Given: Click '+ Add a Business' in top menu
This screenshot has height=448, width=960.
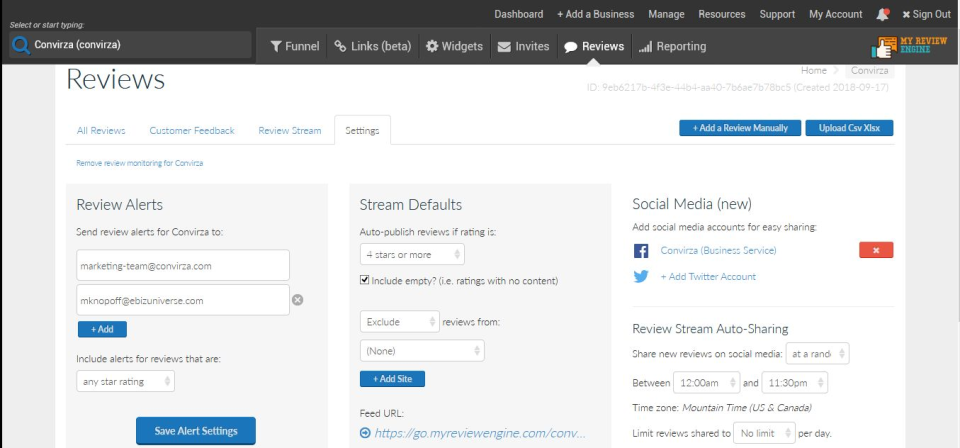Looking at the screenshot, I should (595, 14).
